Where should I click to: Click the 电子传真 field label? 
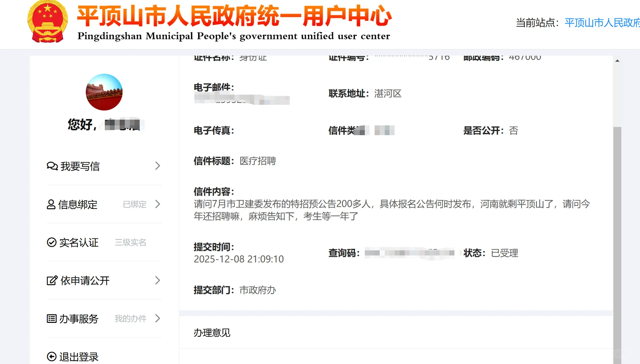[x=214, y=130]
